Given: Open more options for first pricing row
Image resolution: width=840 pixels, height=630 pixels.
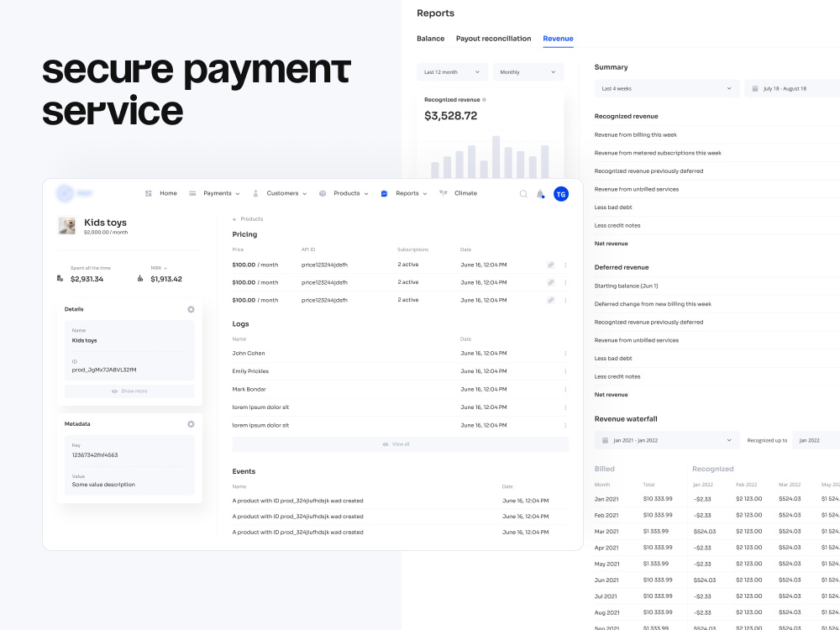Looking at the screenshot, I should coord(565,265).
